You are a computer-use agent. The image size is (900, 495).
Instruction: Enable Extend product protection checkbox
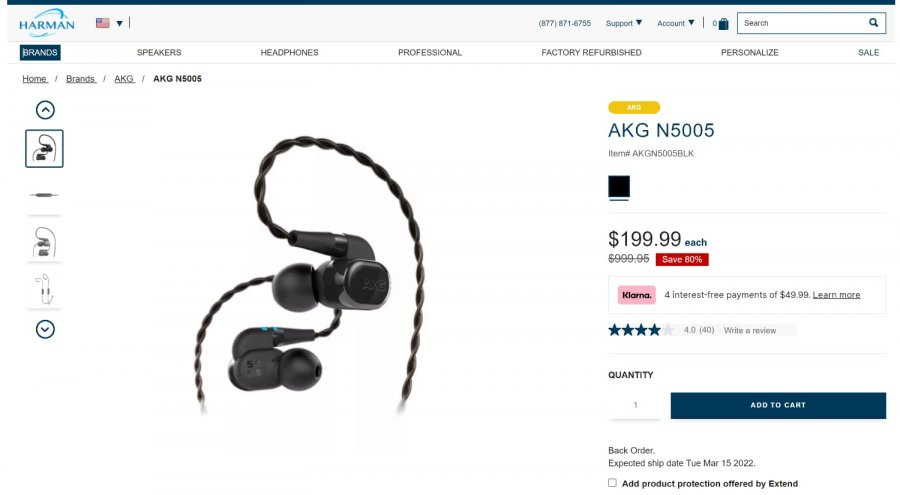click(x=612, y=483)
